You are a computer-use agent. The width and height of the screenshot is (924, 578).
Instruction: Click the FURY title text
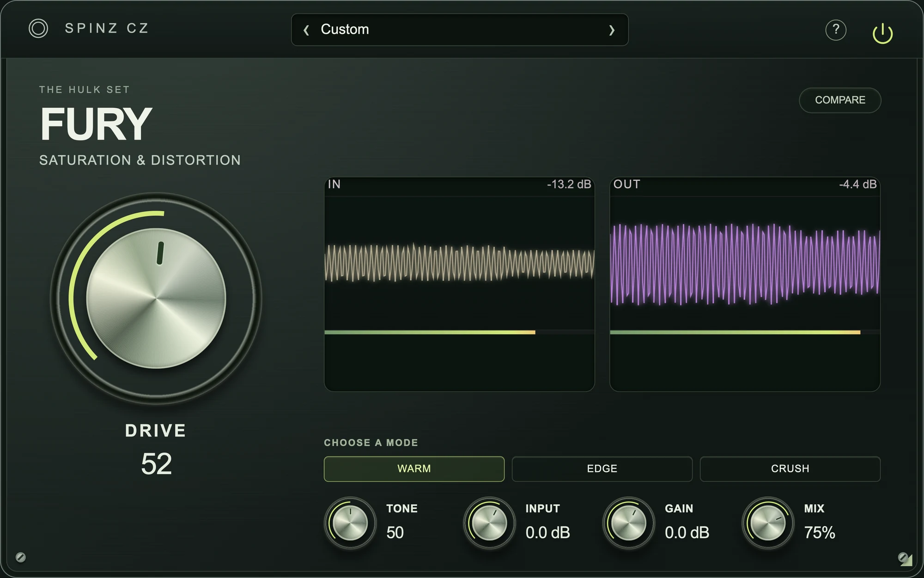(x=96, y=124)
